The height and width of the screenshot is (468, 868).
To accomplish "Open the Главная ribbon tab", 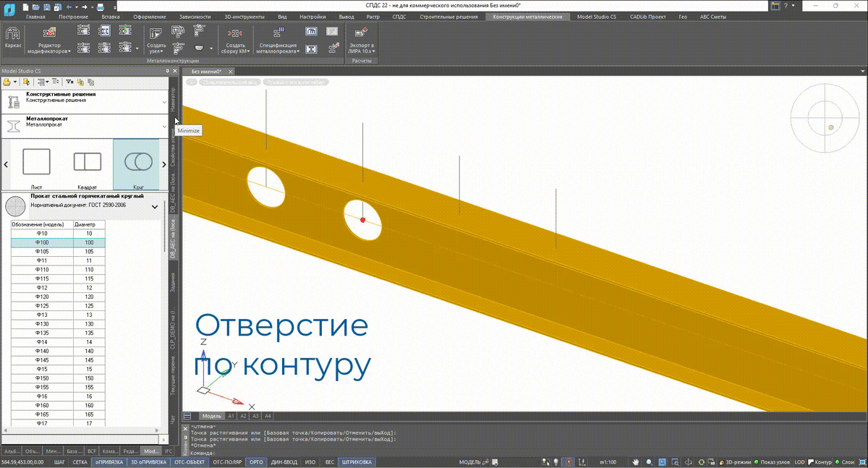I will [x=35, y=16].
